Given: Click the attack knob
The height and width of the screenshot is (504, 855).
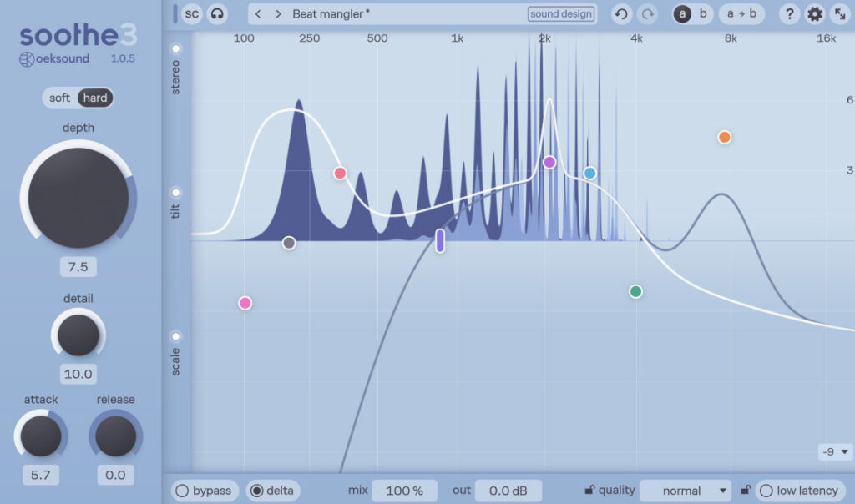Looking at the screenshot, I should pos(41,436).
